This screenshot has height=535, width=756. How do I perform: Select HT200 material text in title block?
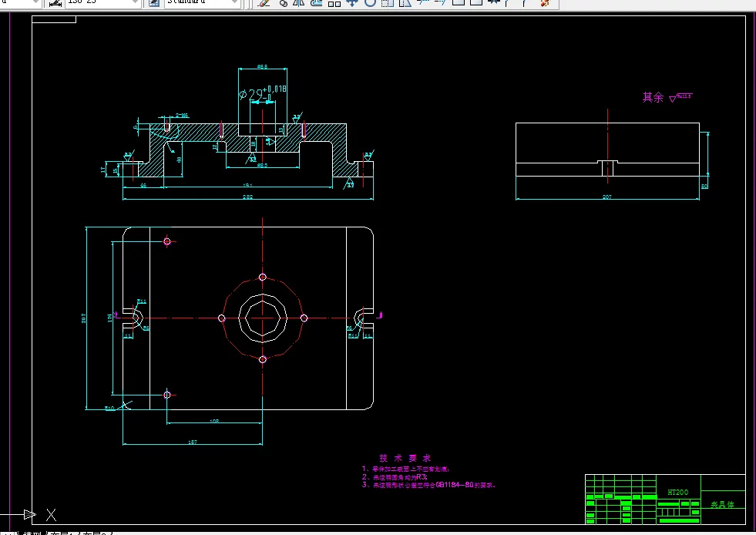[x=678, y=492]
